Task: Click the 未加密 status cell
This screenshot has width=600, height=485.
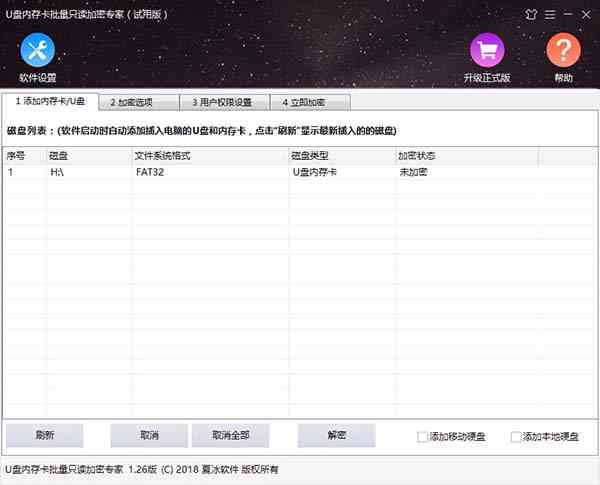Action: click(x=413, y=172)
